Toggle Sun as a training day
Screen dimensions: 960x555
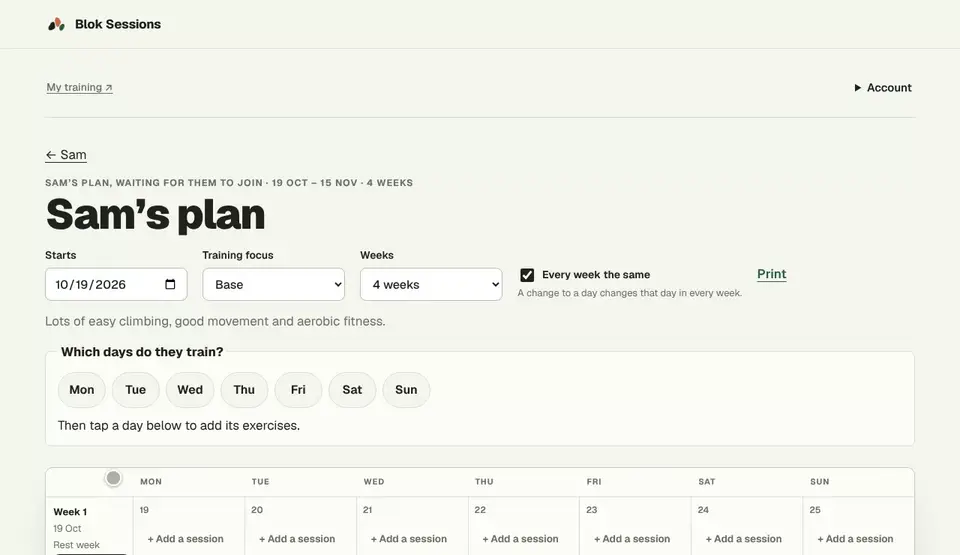point(406,390)
